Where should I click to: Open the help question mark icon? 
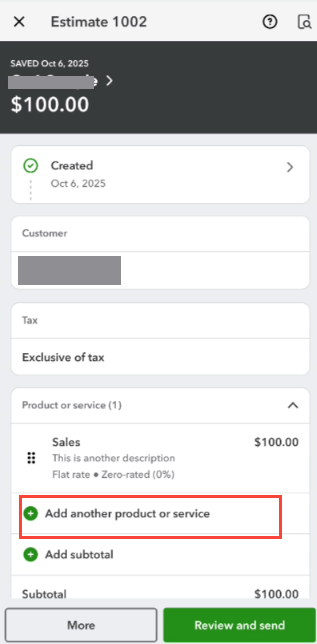point(270,22)
